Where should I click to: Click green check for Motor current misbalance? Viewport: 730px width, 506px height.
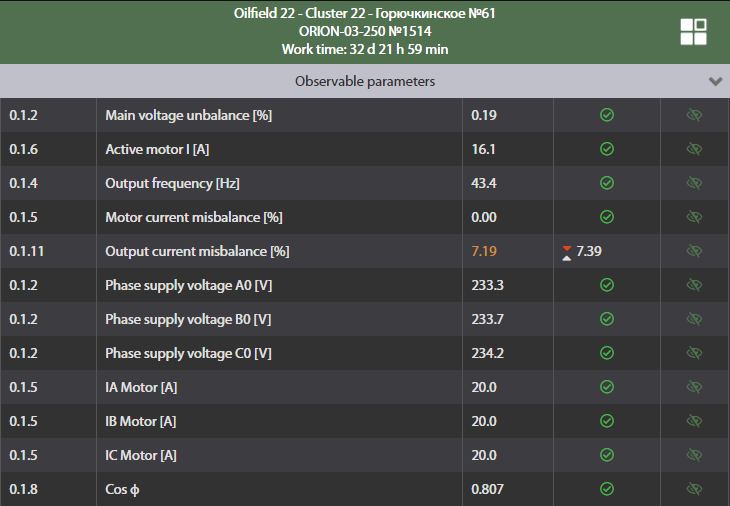[606, 217]
